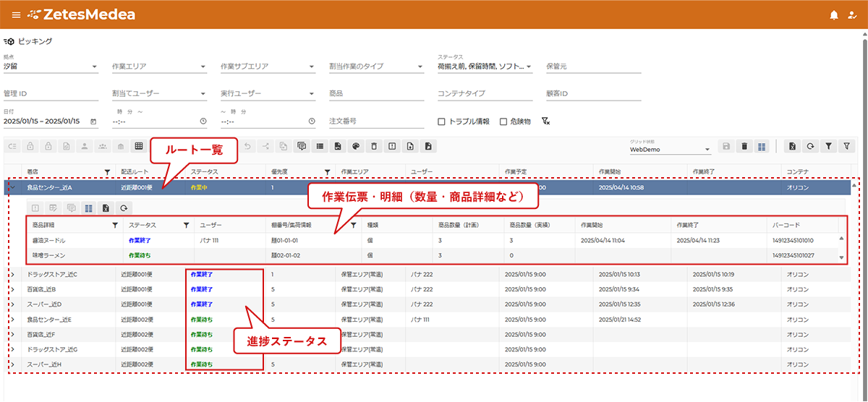The image size is (868, 402).
Task: Collapse the 食品センター_近A row
Action: tap(12, 187)
